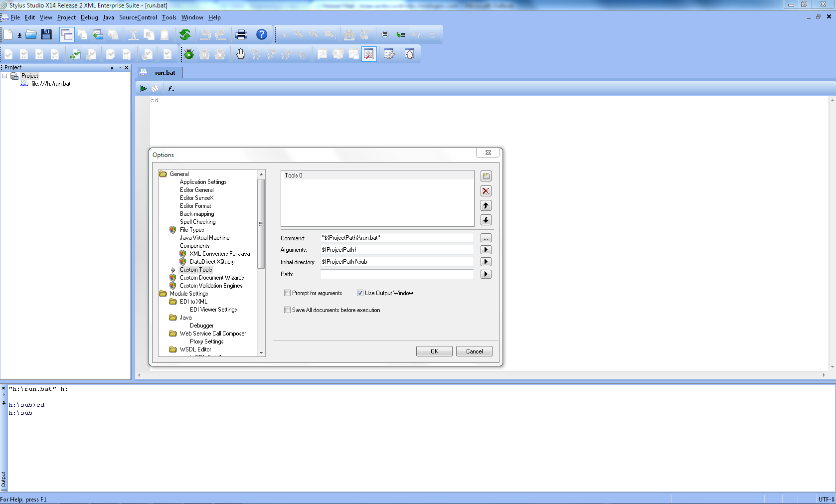836x504 pixels.
Task: Check Save All documents before execution
Action: pyautogui.click(x=288, y=310)
